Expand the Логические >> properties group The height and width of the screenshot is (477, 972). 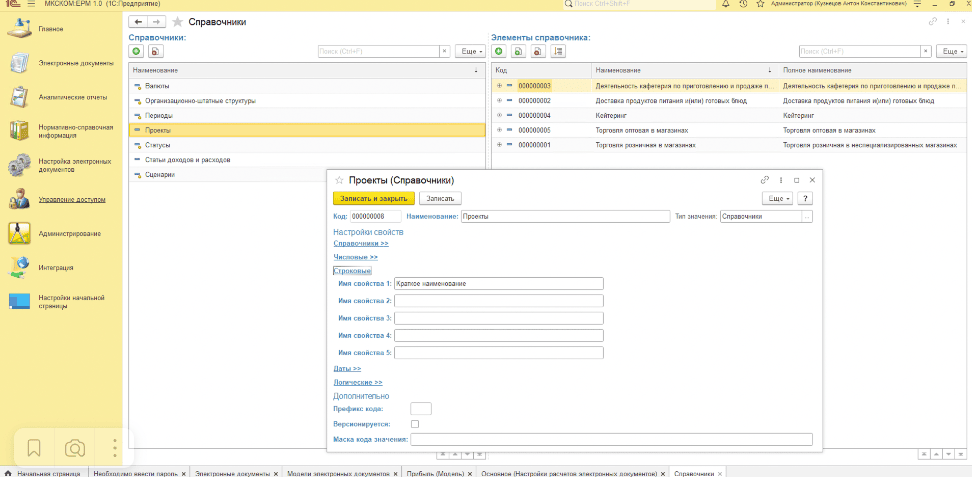pos(357,382)
